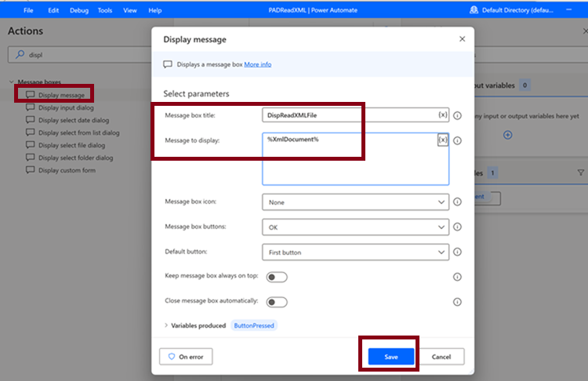Click info icon next to Default button
This screenshot has width=588, height=381.
[457, 252]
